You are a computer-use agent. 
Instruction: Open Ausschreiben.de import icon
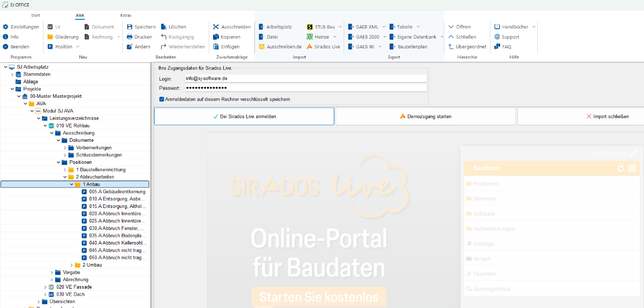[261, 47]
